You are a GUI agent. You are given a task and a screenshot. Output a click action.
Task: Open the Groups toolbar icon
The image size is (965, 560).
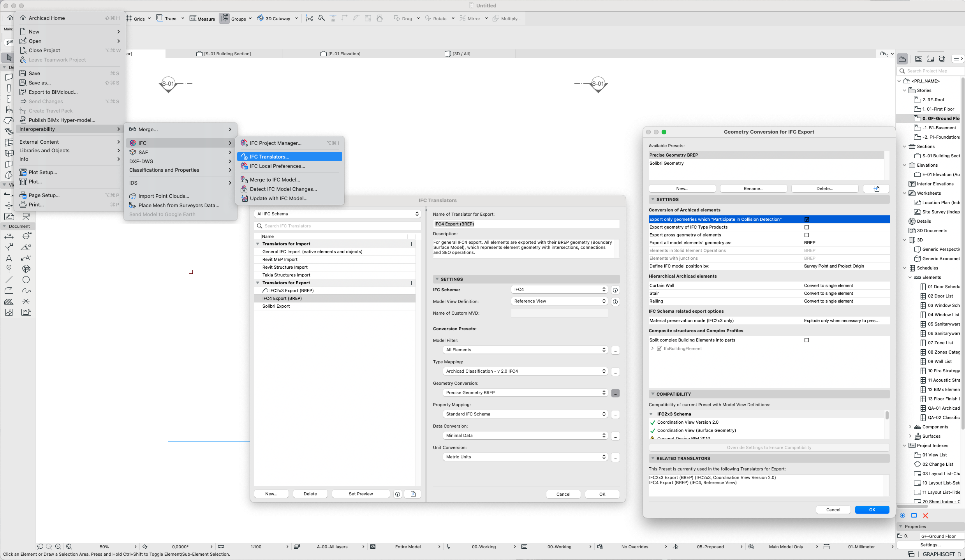[224, 18]
